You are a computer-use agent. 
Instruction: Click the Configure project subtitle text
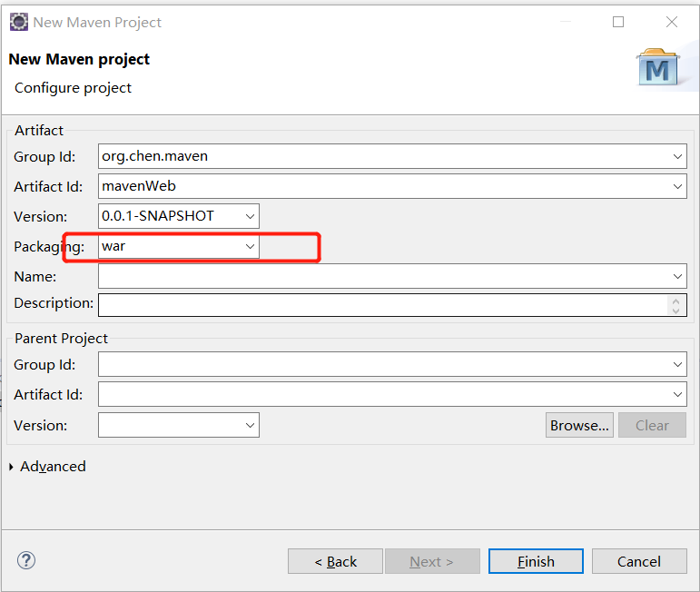coord(74,88)
